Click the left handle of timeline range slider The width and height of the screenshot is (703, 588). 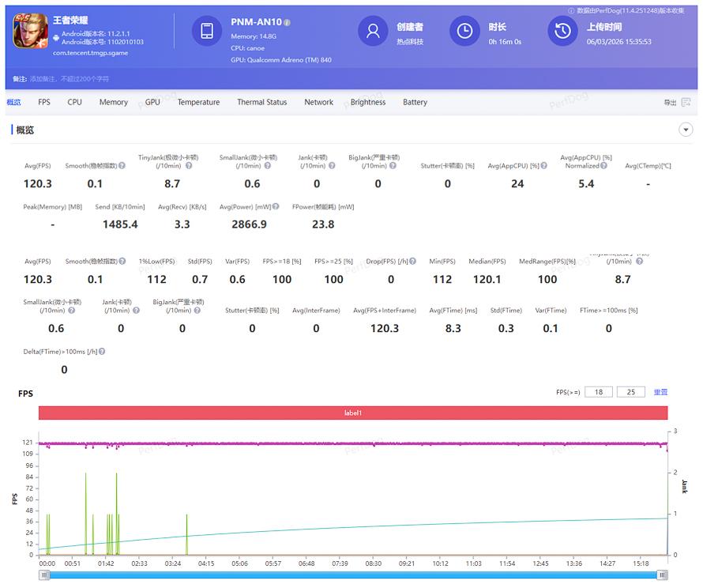click(x=43, y=575)
